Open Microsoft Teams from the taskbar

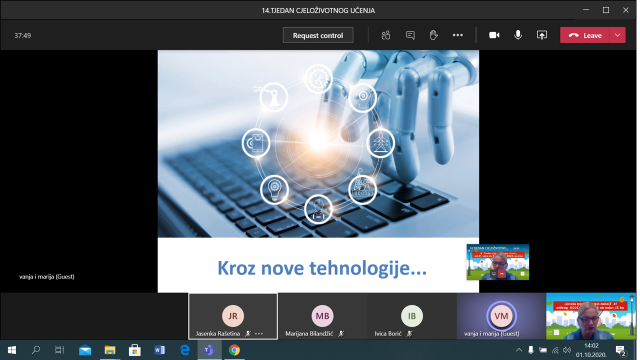(209, 350)
